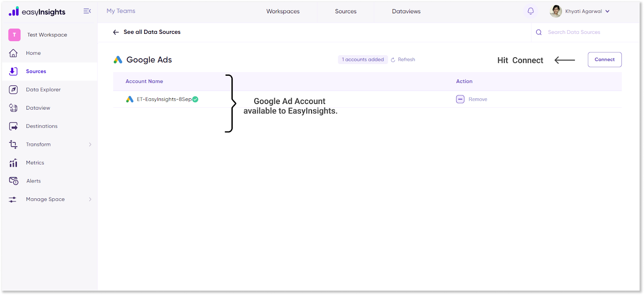Click the Alerts envelope icon
644x295 pixels.
click(x=14, y=181)
